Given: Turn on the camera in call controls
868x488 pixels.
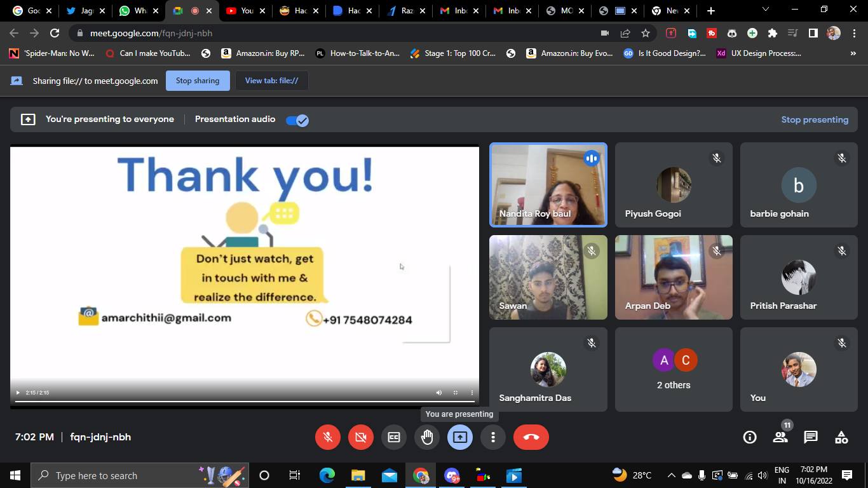Looking at the screenshot, I should pos(361,437).
